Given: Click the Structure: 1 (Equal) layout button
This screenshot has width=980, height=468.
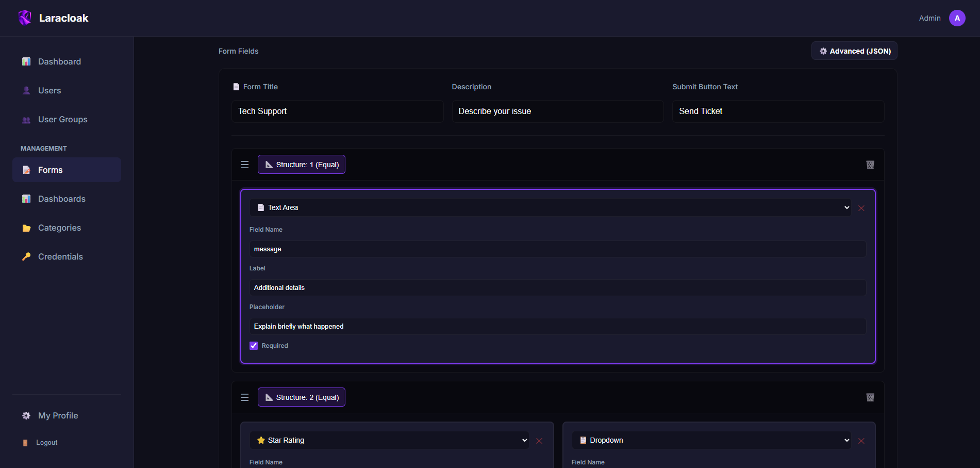Looking at the screenshot, I should [301, 164].
